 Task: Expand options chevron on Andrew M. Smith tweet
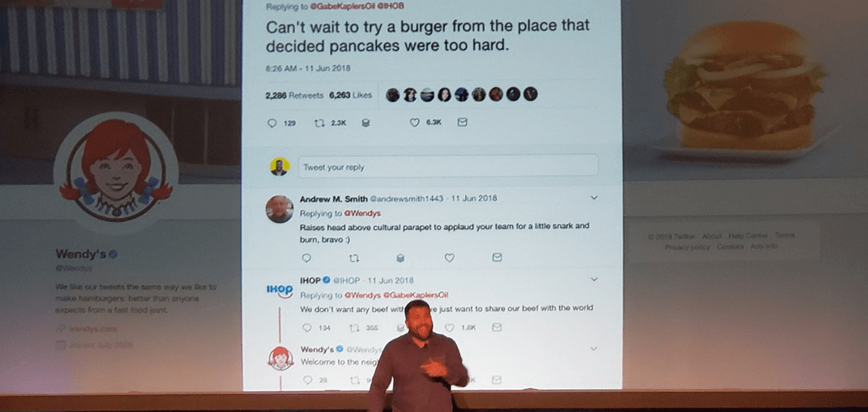[595, 197]
